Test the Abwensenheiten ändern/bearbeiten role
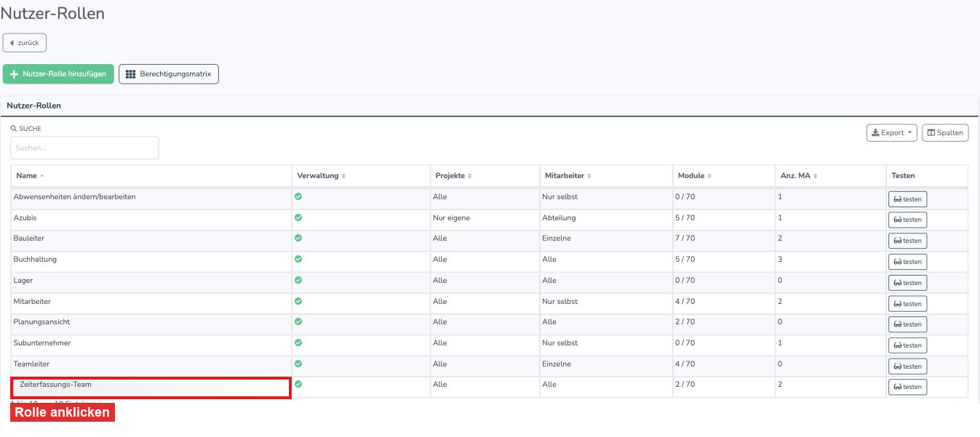This screenshot has width=980, height=437. point(907,199)
